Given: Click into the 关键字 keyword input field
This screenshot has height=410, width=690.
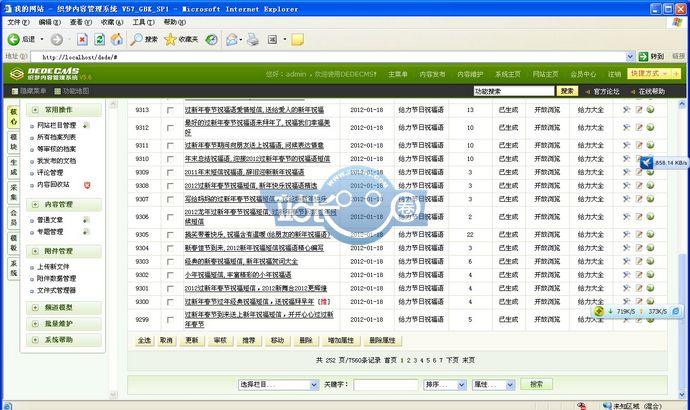Looking at the screenshot, I should (x=385, y=384).
